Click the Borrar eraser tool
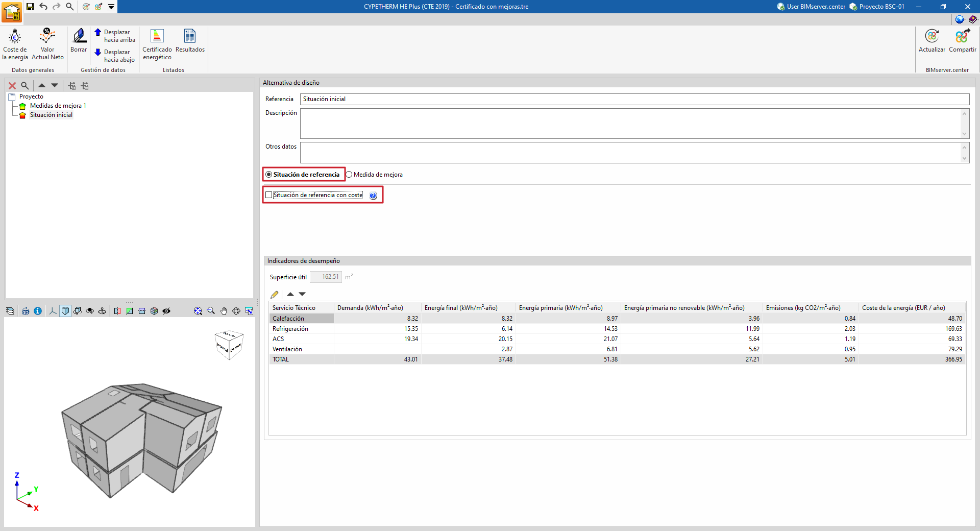 point(79,41)
